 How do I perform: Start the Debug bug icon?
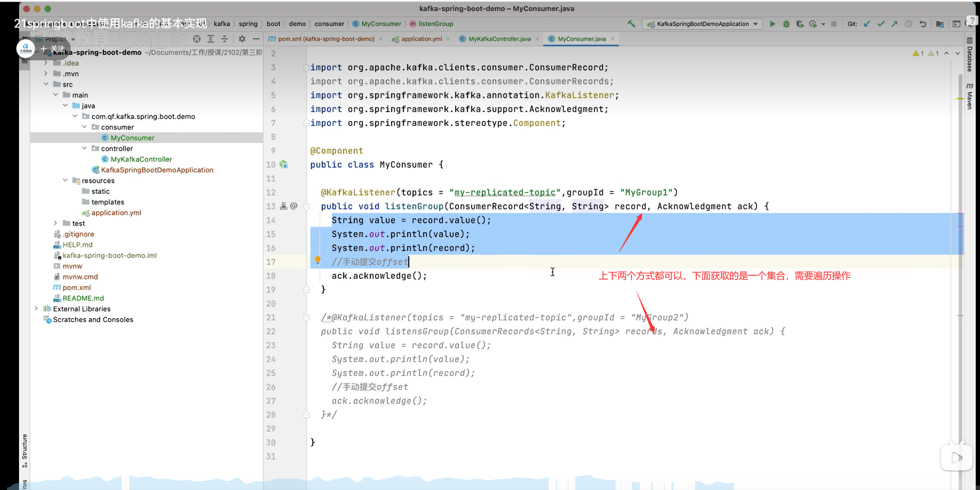tap(786, 24)
